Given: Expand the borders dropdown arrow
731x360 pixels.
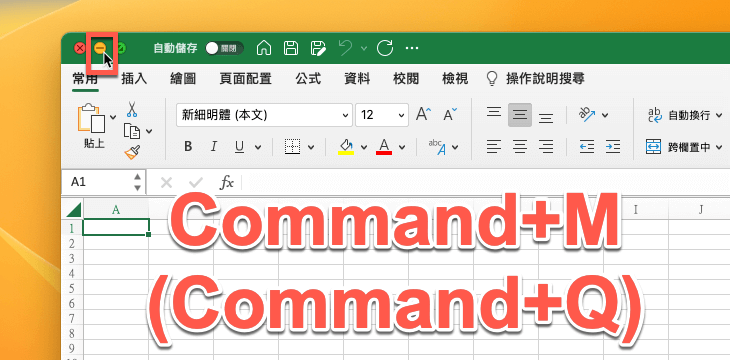Looking at the screenshot, I should point(311,147).
